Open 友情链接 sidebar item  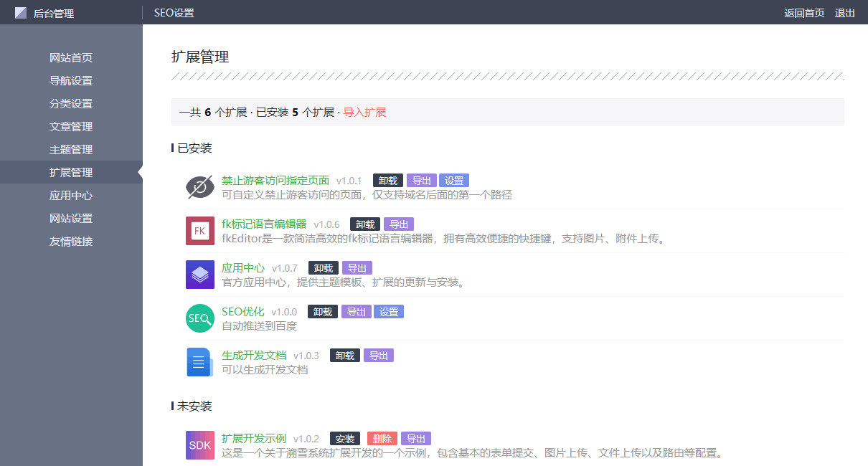[x=71, y=242]
